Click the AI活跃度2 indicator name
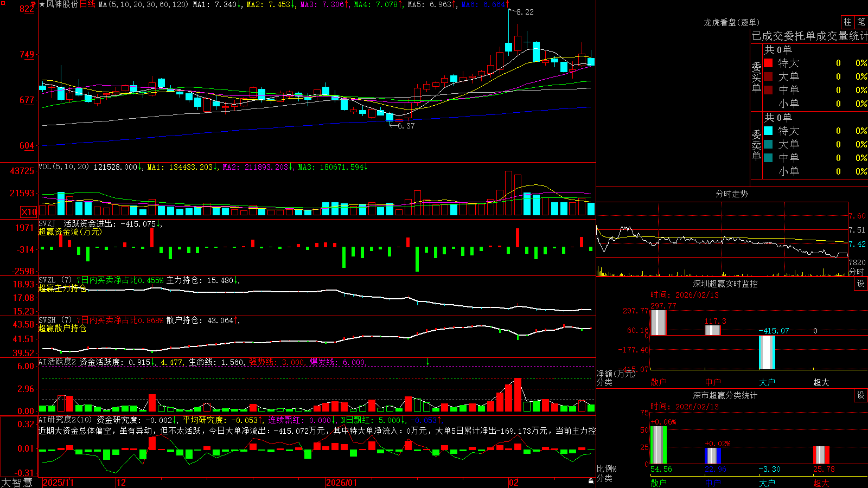Screen dimensions: 868x488 coord(58,362)
